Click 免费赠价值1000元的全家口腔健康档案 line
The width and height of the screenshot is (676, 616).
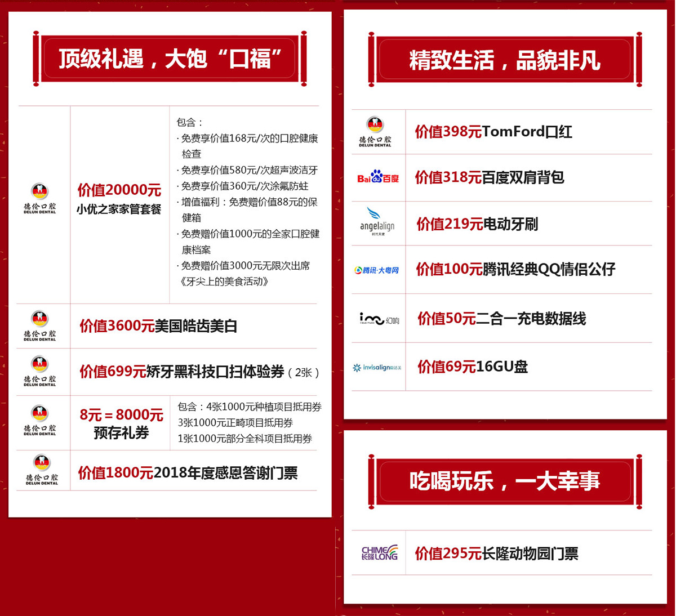pyautogui.click(x=248, y=242)
